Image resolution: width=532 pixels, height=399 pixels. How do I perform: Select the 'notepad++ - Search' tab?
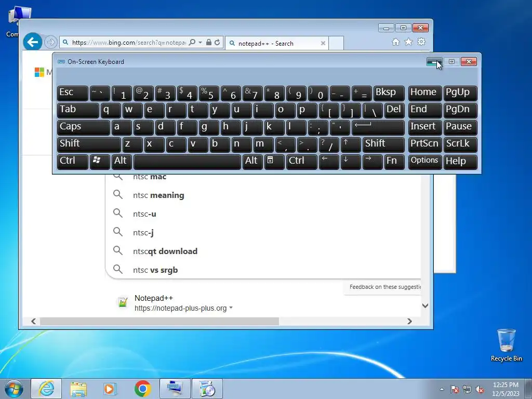(x=276, y=43)
